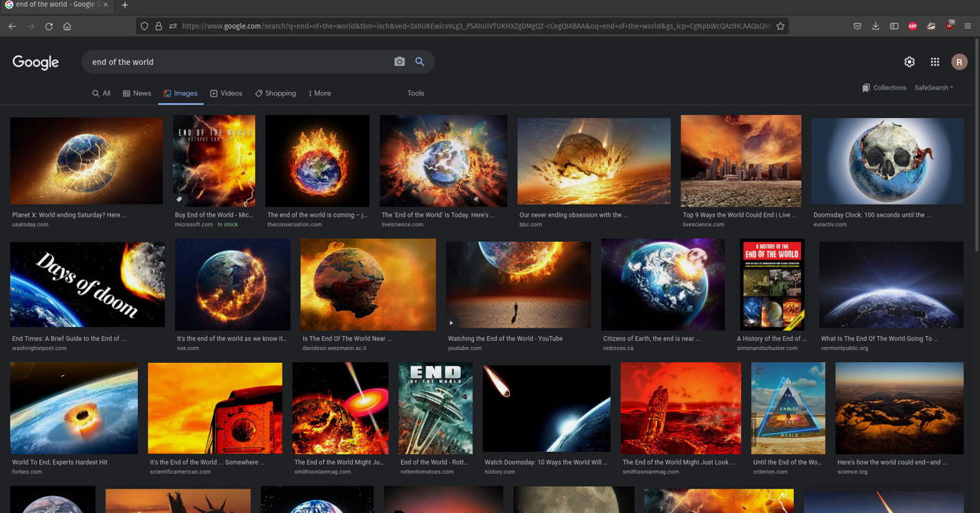980x513 pixels.
Task: Switch to the News results tab
Action: tap(137, 93)
